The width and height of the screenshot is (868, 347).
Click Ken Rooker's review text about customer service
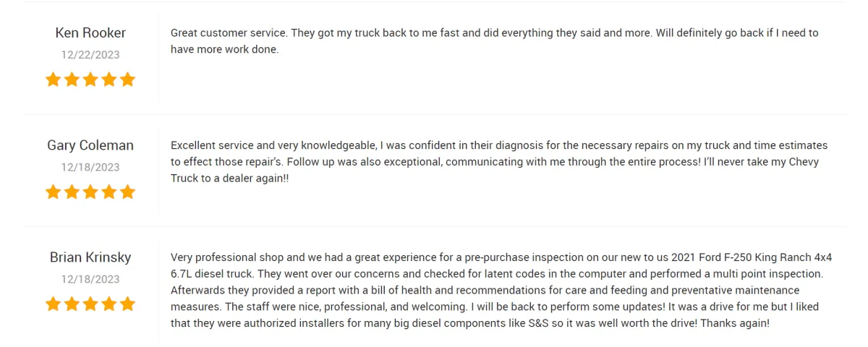pos(495,41)
